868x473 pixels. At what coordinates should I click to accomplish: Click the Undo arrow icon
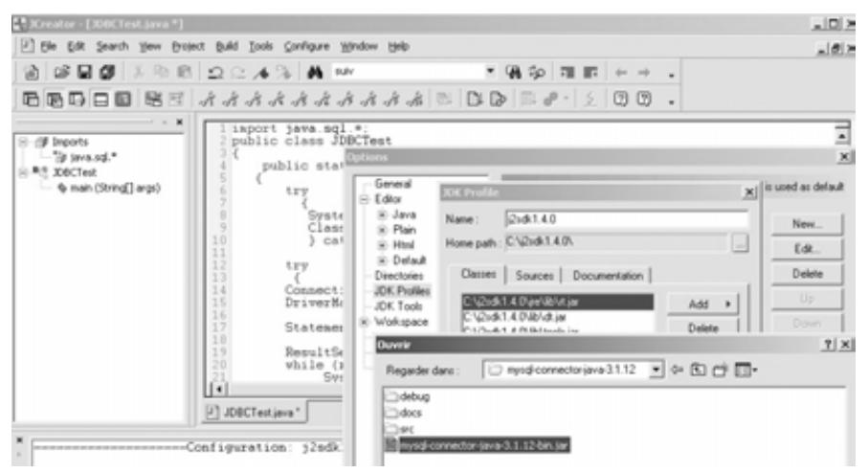tap(214, 73)
